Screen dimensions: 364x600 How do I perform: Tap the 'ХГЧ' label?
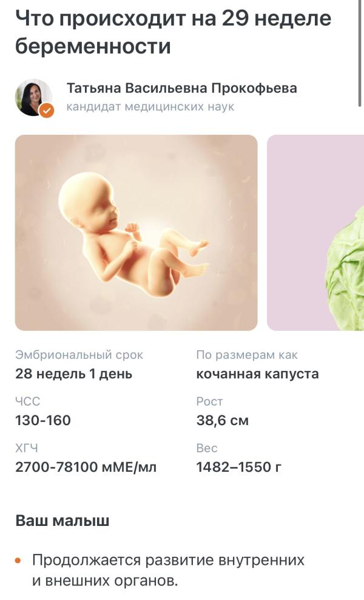[27, 448]
